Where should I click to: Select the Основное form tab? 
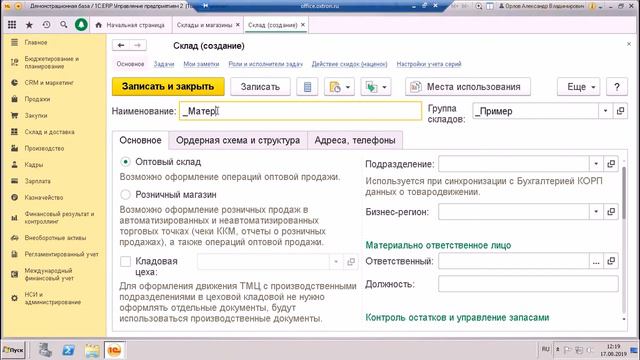click(140, 140)
